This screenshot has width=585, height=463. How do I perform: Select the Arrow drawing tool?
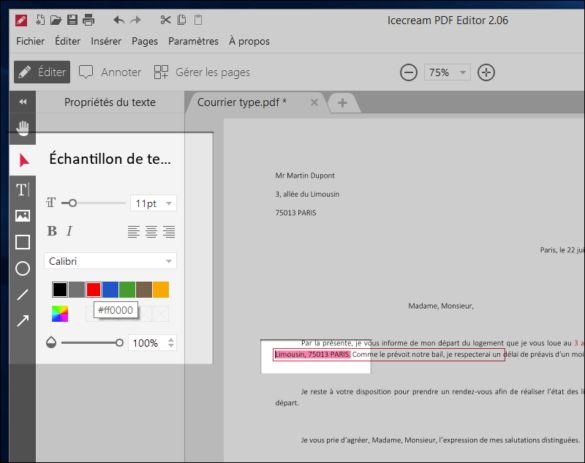tap(22, 321)
